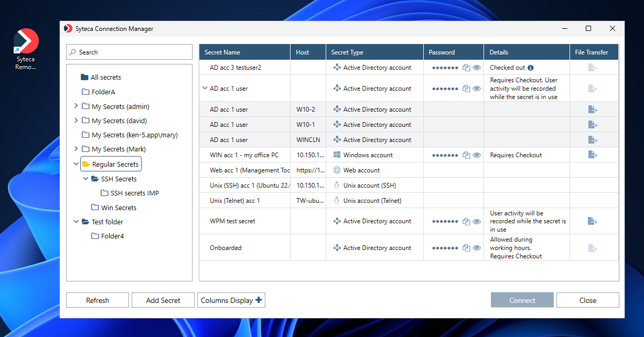Copy the password for AD acc 3 testuser2
This screenshot has height=337, width=644.
(x=466, y=67)
